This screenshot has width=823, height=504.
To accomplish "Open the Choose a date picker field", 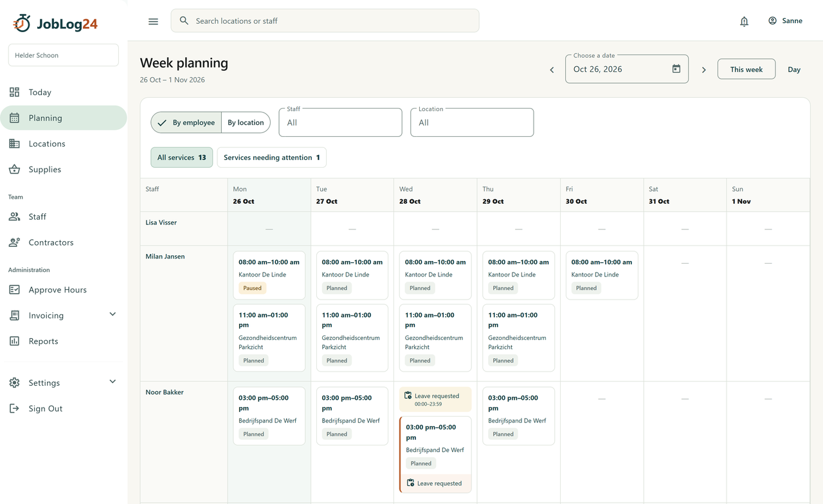I will 627,69.
